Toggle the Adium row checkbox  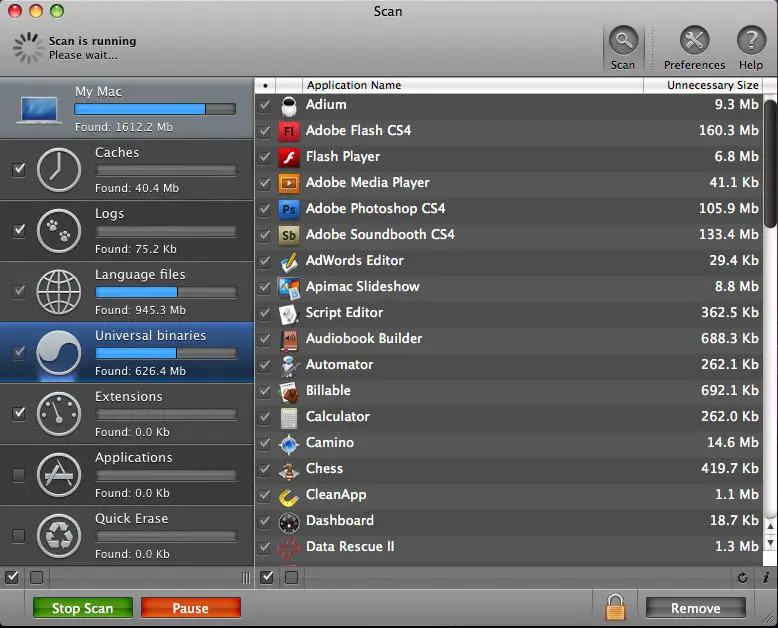coord(264,105)
